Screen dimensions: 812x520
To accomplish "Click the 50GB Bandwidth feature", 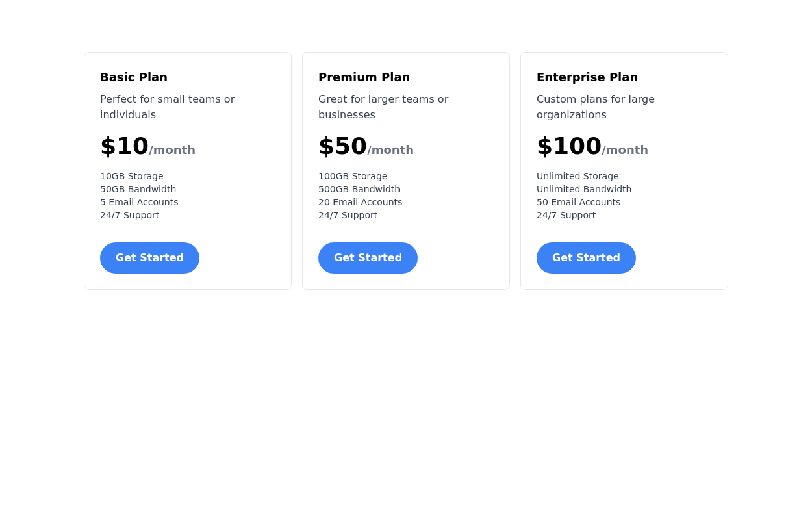I will [138, 189].
